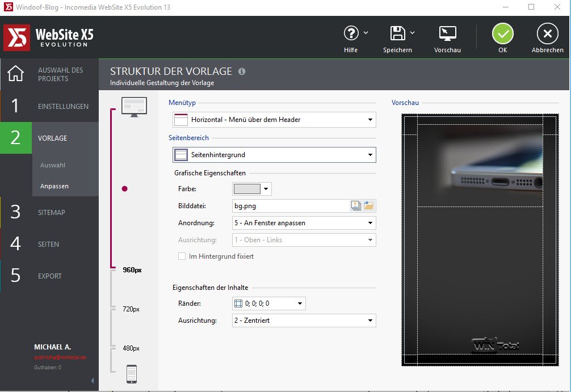Confirm with the green OK checkmark
This screenshot has width=571, height=392.
click(502, 34)
